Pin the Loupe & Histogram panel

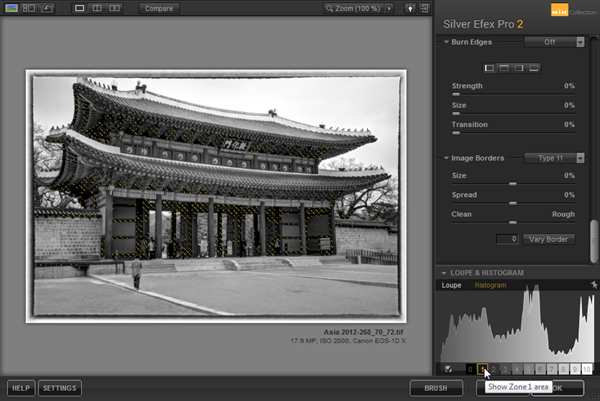pyautogui.click(x=593, y=285)
